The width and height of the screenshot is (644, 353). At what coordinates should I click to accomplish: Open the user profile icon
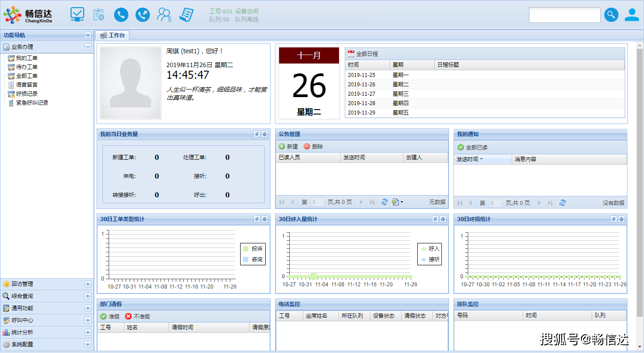(632, 15)
